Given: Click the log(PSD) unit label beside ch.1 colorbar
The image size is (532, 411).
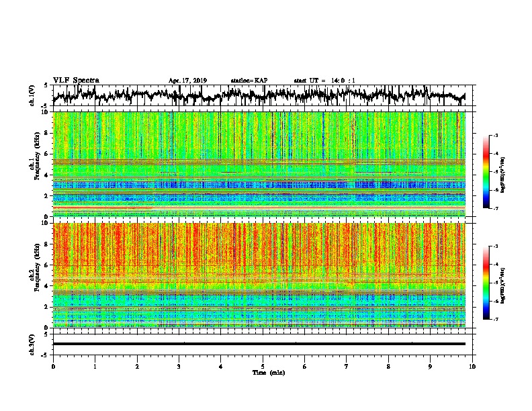Looking at the screenshot, I should click(x=503, y=175).
